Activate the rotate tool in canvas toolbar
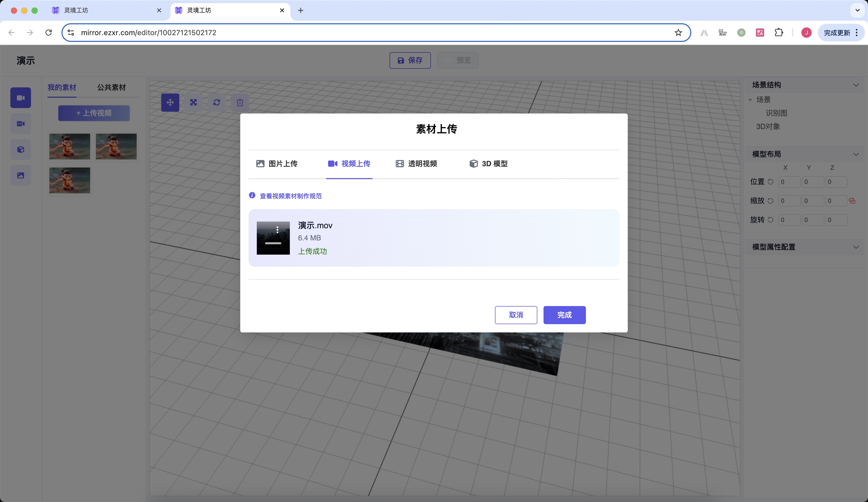Image resolution: width=868 pixels, height=502 pixels. coord(217,102)
